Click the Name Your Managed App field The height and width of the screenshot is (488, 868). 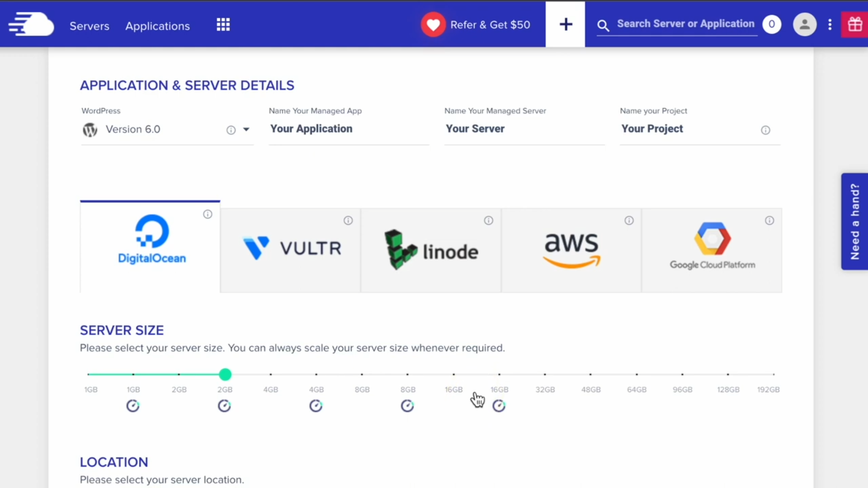click(x=349, y=129)
